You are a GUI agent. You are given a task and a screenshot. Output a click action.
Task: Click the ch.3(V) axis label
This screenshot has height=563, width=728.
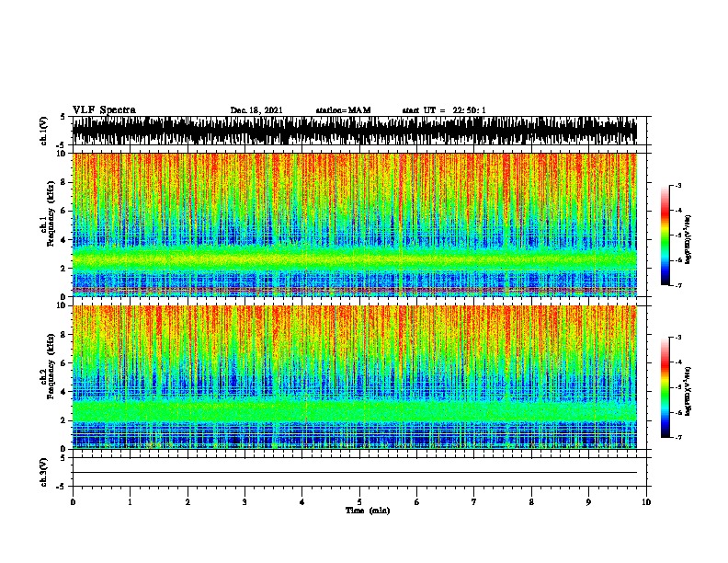[x=44, y=472]
